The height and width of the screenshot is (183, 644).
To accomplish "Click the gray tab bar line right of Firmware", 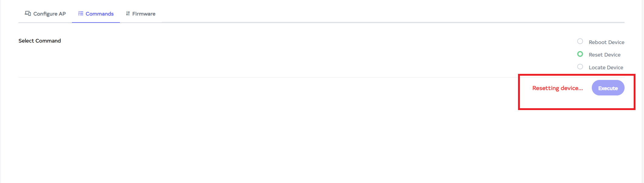I will coord(364,22).
